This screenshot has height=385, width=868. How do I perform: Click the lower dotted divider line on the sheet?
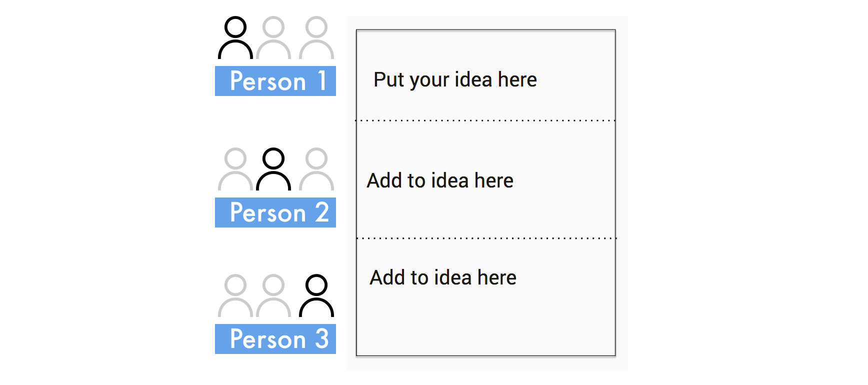point(486,238)
